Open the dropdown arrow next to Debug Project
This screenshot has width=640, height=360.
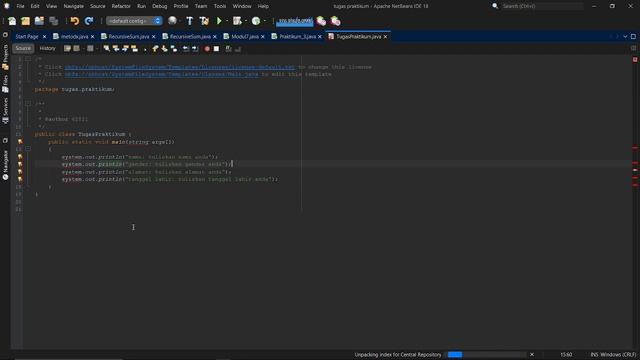pos(245,21)
